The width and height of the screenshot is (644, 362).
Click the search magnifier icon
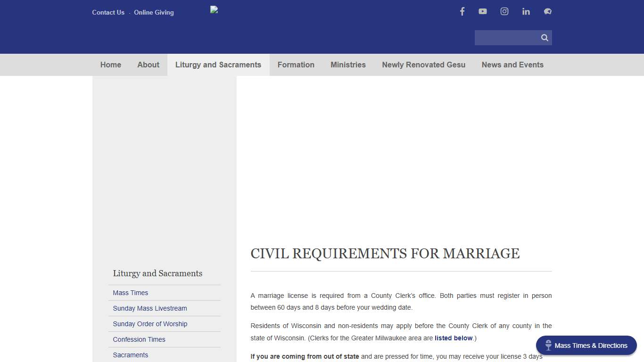pyautogui.click(x=544, y=37)
